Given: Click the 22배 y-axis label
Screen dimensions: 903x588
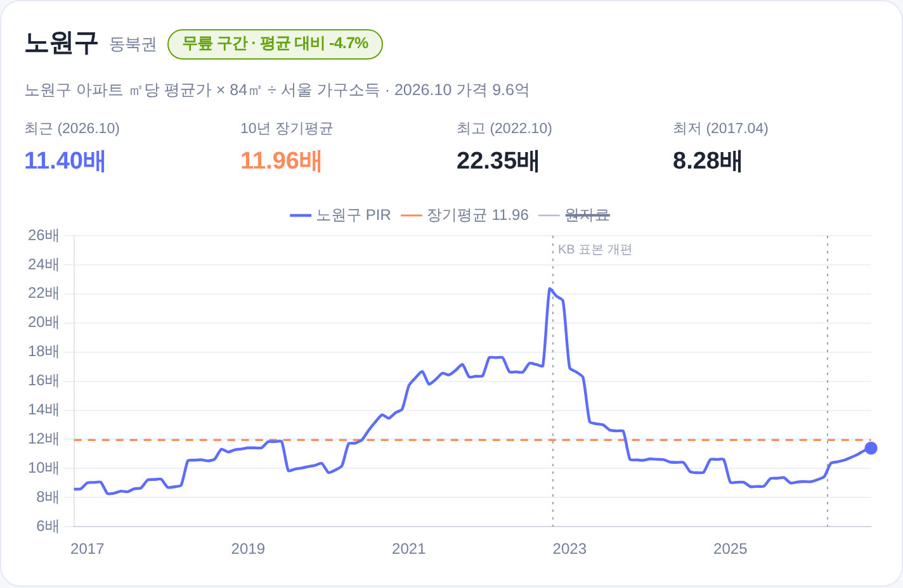Looking at the screenshot, I should tap(43, 293).
